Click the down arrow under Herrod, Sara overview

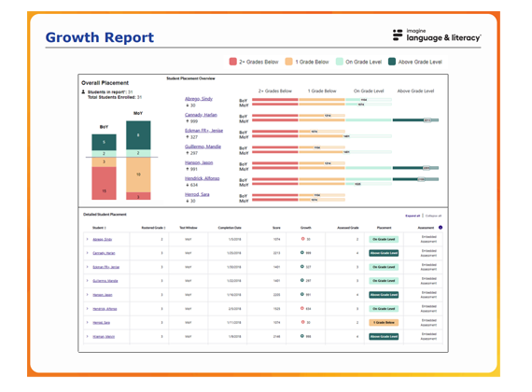click(188, 201)
